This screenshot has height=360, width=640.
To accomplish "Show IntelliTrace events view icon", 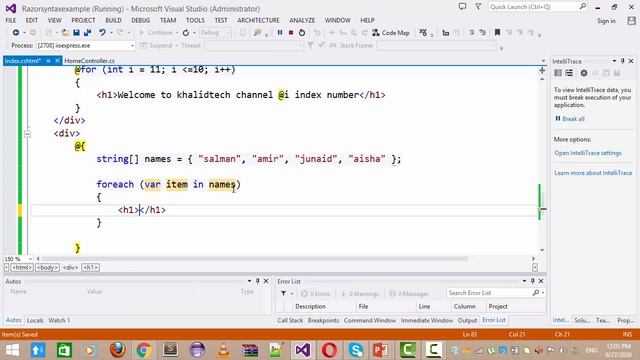I will [x=558, y=73].
